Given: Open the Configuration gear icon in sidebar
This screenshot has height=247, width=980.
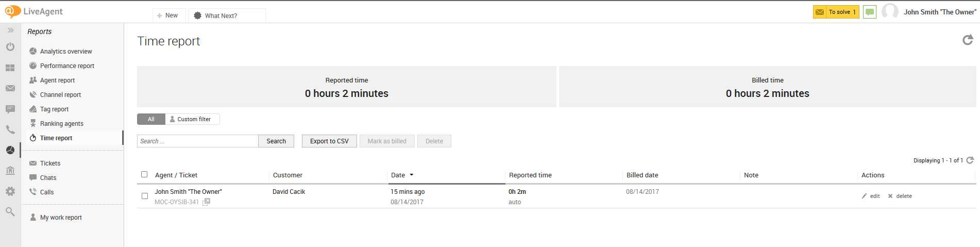Looking at the screenshot, I should pos(10,191).
